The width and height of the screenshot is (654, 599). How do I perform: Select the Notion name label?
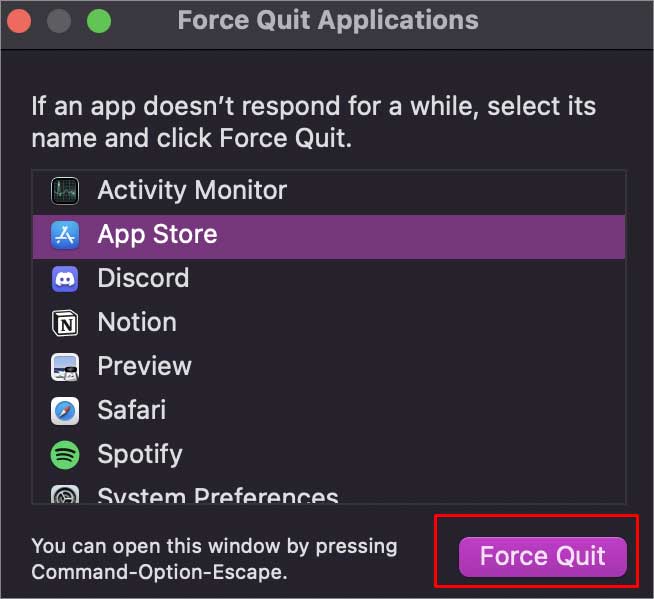137,322
